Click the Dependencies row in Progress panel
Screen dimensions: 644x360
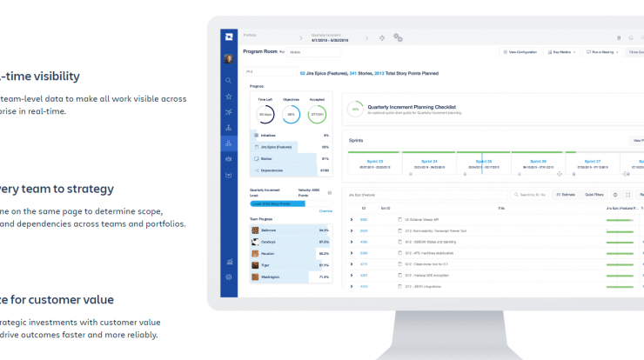(291, 170)
